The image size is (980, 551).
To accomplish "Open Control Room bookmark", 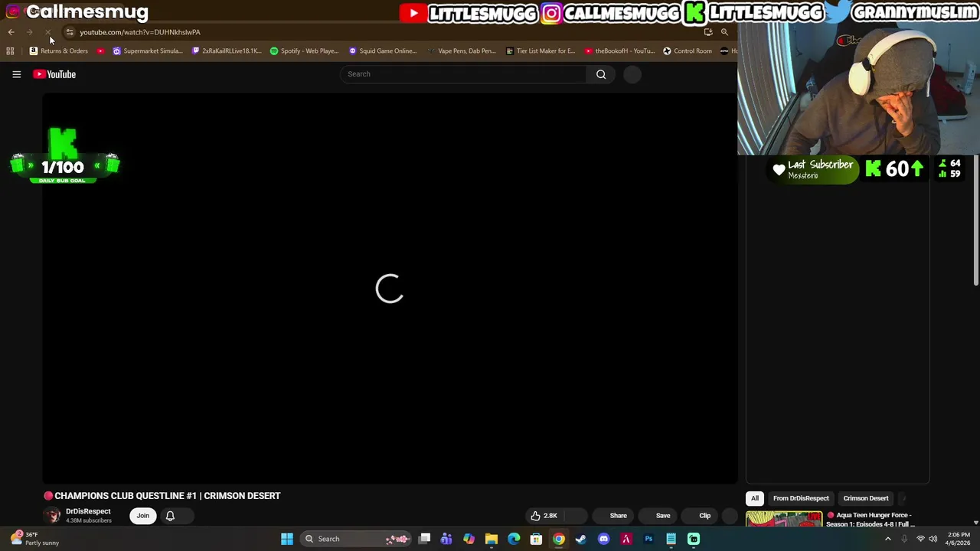I will 688,51.
